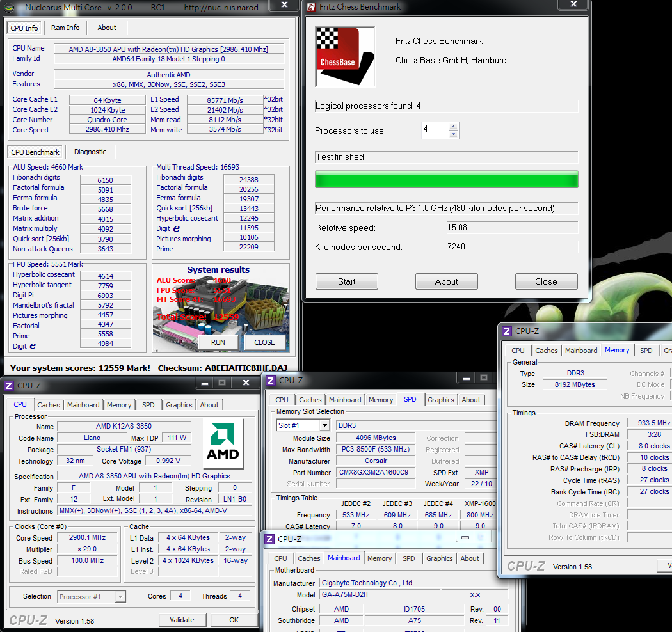This screenshot has height=632, width=672.
Task: Minimize the CPU-Z processor window
Action: coord(205,383)
